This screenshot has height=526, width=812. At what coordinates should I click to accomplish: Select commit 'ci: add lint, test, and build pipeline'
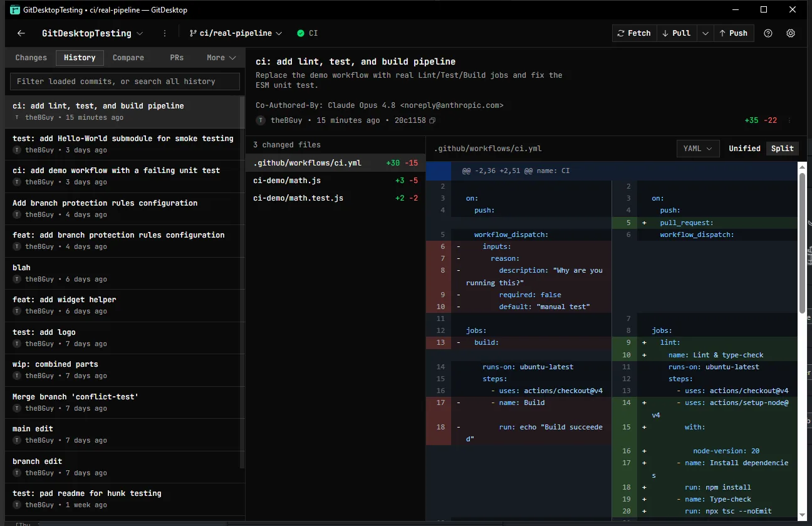pyautogui.click(x=122, y=112)
